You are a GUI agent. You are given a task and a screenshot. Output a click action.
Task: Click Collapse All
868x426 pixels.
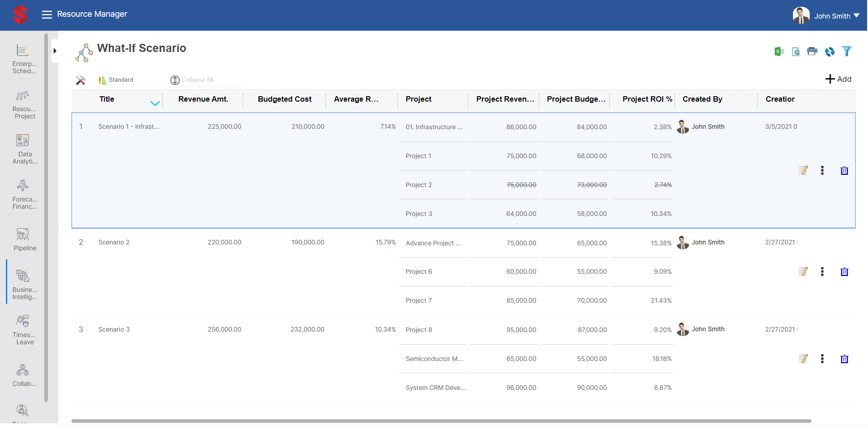pyautogui.click(x=192, y=80)
